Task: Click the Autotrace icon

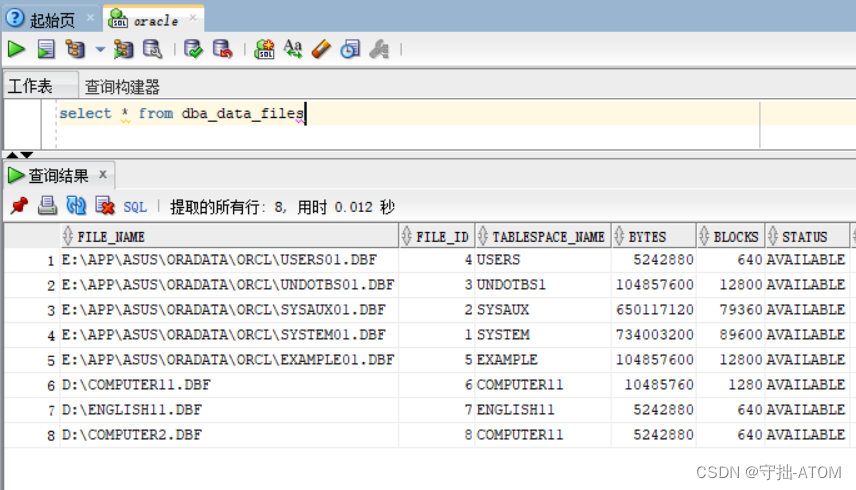Action: click(123, 50)
